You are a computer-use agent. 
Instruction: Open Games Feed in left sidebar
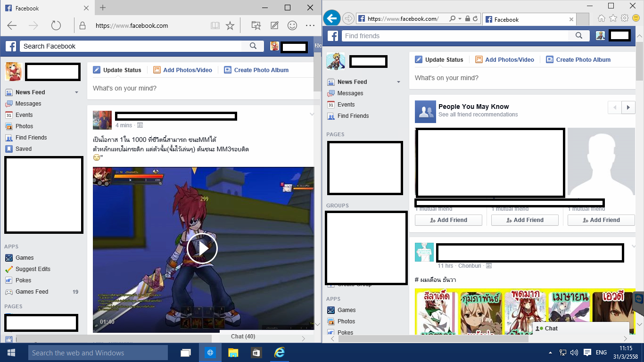tap(32, 292)
